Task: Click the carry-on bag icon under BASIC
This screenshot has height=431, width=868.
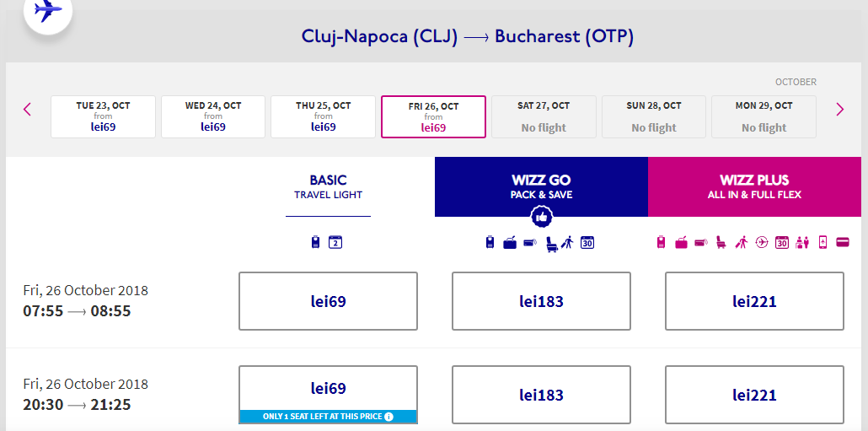Action: pos(315,242)
